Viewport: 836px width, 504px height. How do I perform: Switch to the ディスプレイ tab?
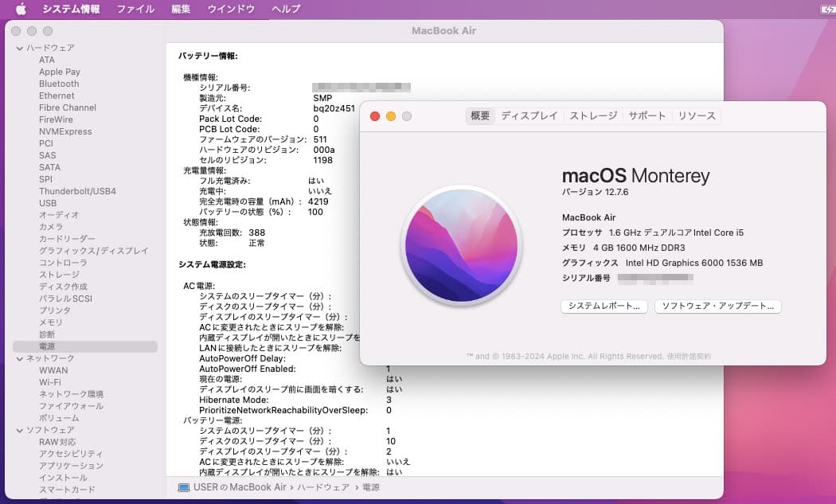529,115
